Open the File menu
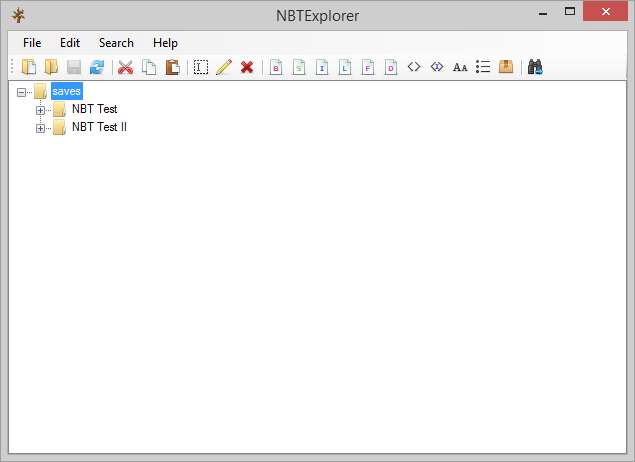The height and width of the screenshot is (462, 635). 32,43
